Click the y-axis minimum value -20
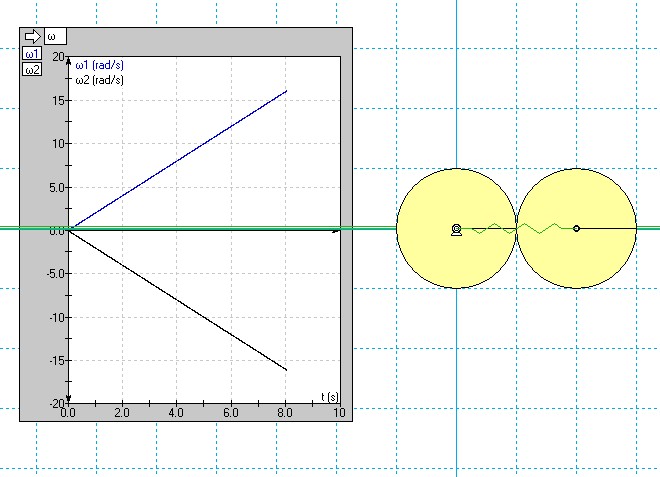Screen dimensions: 660x477 pyautogui.click(x=56, y=403)
